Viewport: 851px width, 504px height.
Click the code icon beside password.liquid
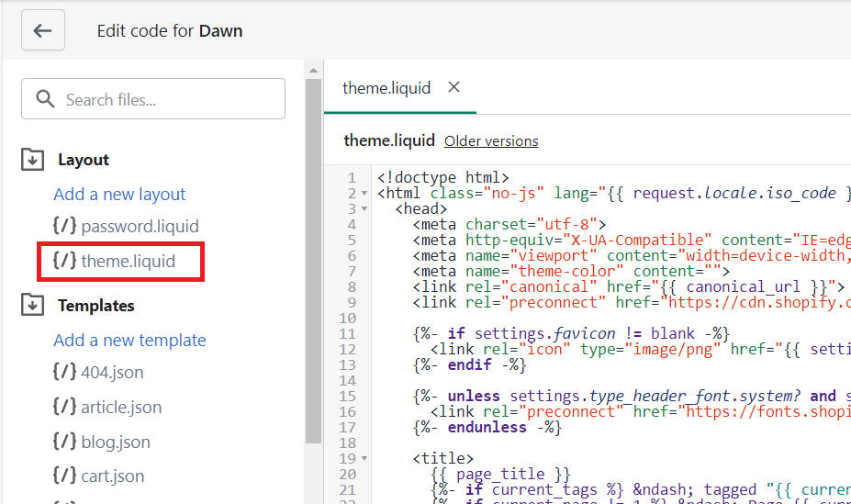64,225
